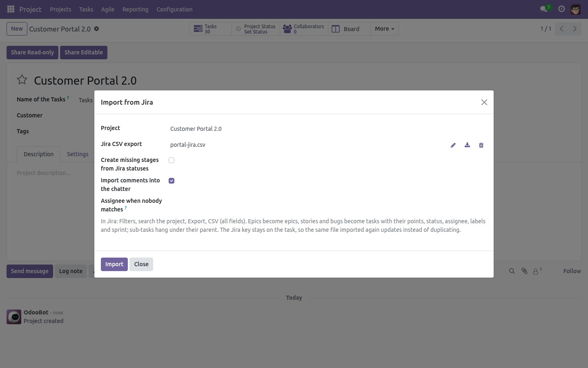Enable Create missing stages from Jira statuses

coord(171,160)
